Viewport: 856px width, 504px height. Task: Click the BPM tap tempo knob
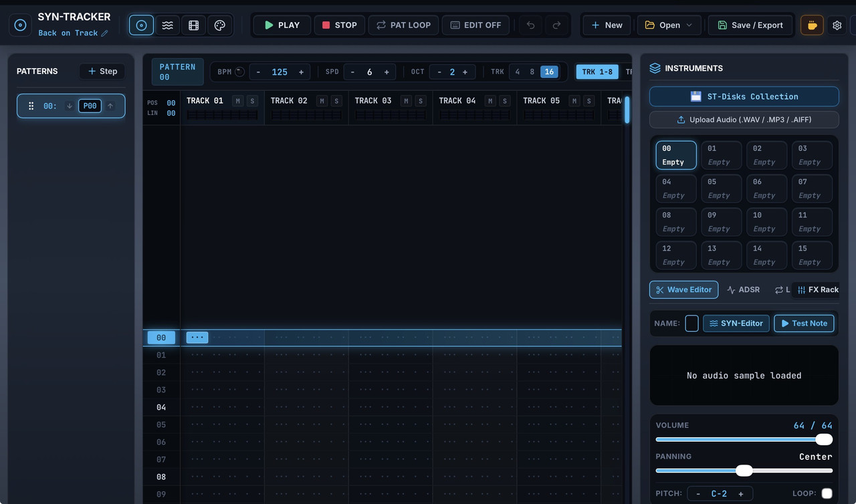(x=239, y=72)
